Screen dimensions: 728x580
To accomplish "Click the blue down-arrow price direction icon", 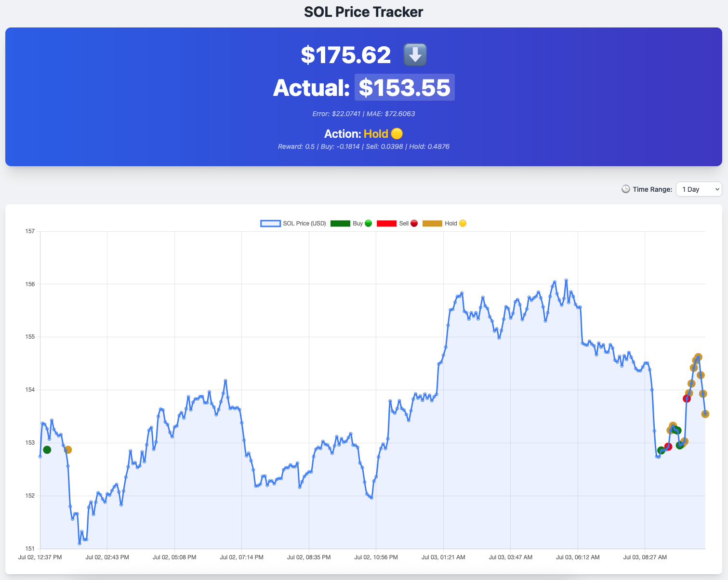I will tap(414, 54).
